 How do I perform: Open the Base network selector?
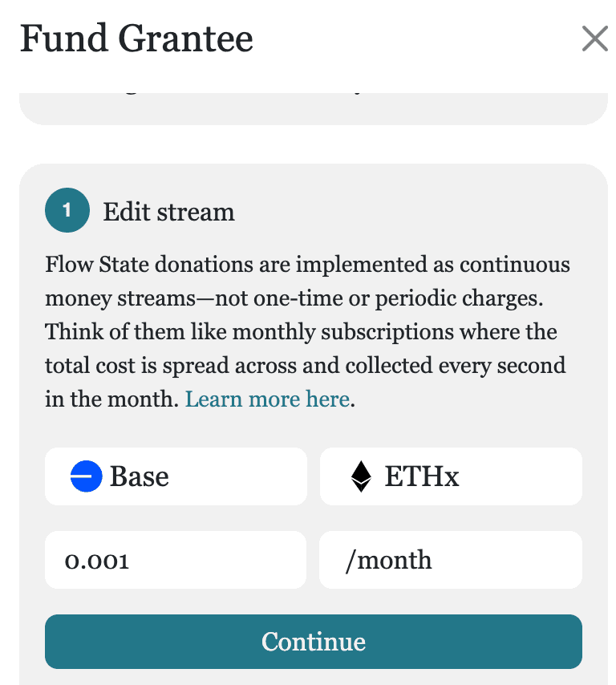tap(176, 476)
